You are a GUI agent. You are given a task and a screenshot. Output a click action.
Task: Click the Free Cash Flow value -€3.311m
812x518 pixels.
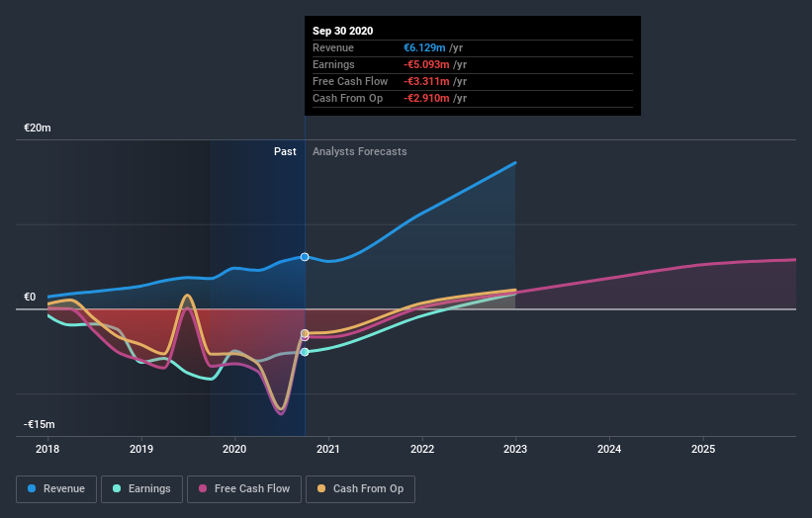coord(426,81)
